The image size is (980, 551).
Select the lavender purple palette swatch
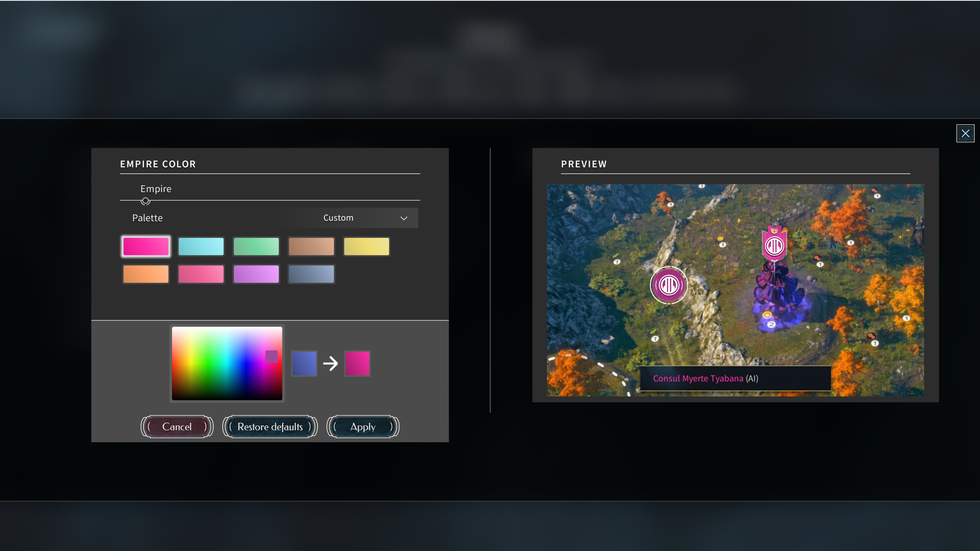point(256,274)
